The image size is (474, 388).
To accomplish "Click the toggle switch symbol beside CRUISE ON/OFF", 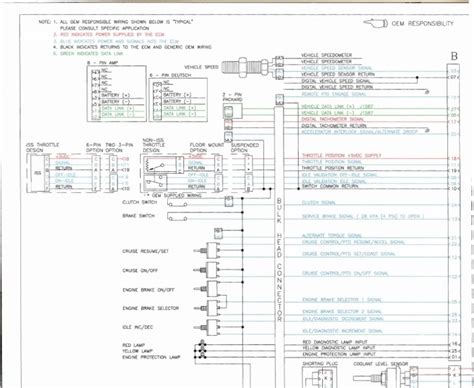I will click(x=207, y=269).
